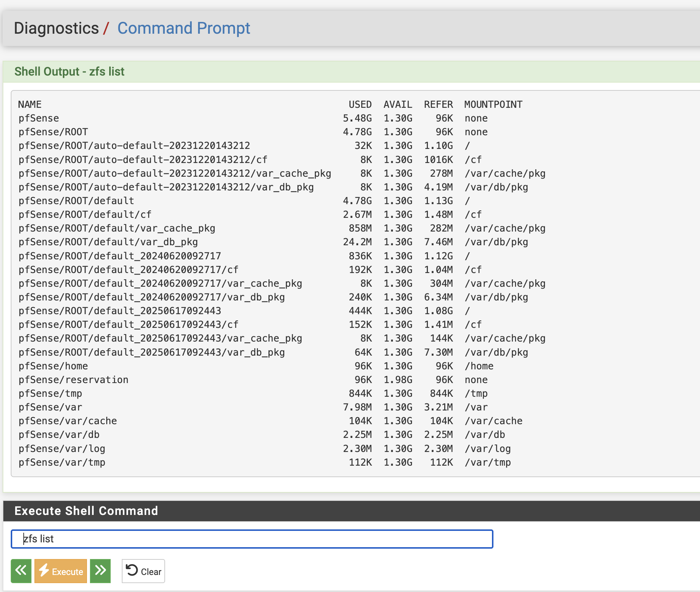Select auto-default-20231220143212/var_cache_pkg dataset name
Image resolution: width=700 pixels, height=592 pixels.
(175, 173)
